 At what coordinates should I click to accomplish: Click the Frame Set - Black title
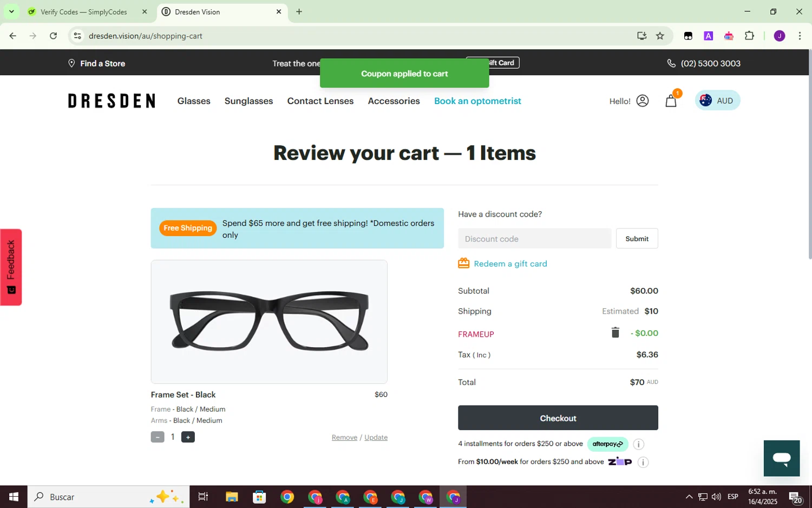183,395
